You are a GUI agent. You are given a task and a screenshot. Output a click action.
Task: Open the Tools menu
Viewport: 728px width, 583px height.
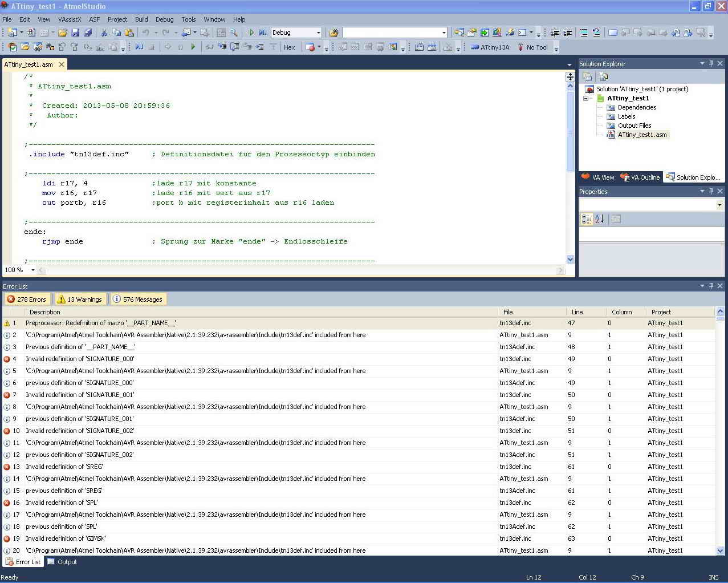[188, 19]
